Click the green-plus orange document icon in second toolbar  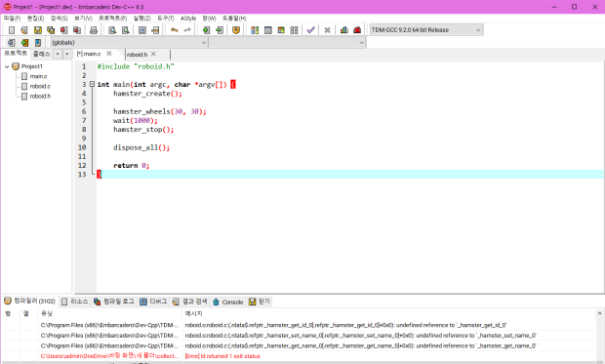coord(24,43)
